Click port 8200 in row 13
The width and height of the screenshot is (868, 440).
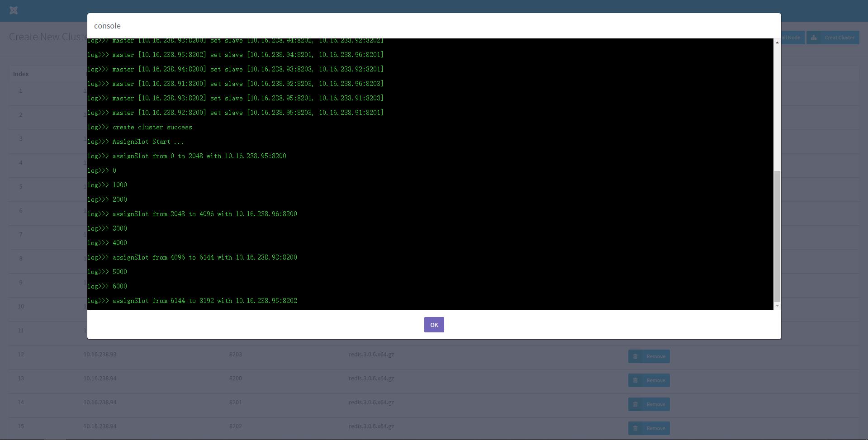pyautogui.click(x=236, y=378)
